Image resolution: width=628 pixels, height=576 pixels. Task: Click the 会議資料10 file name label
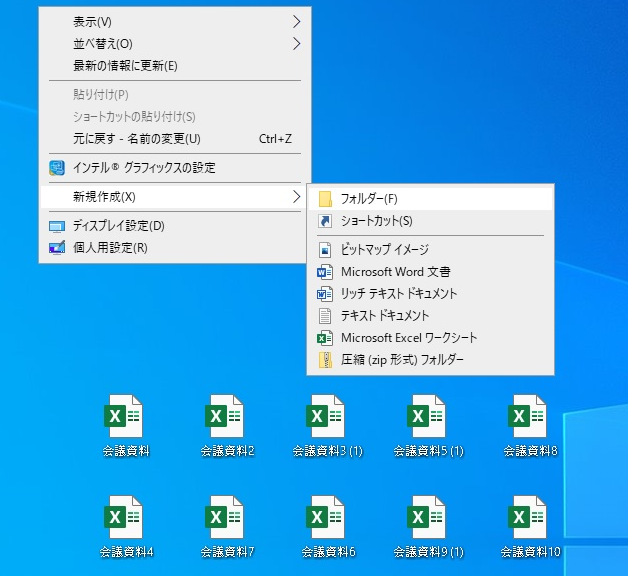point(530,552)
